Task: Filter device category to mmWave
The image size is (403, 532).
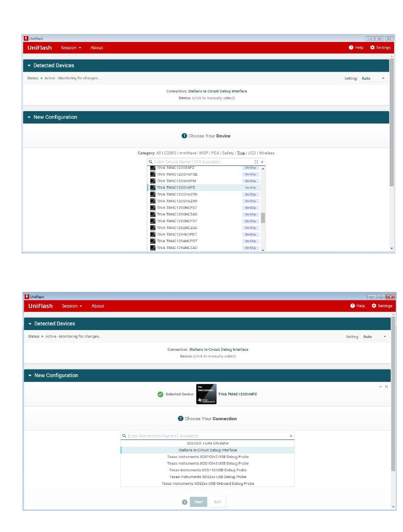Action: pos(188,153)
